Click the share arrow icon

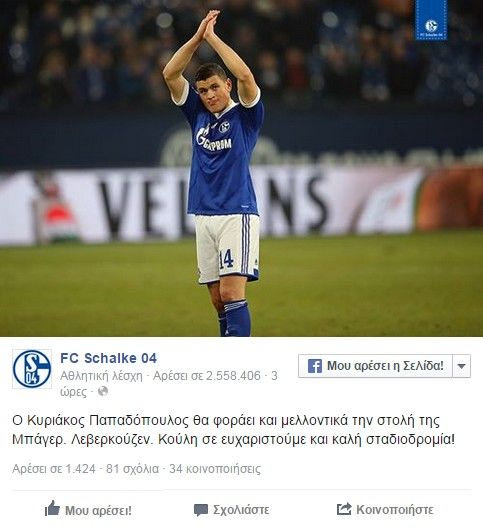point(344,509)
